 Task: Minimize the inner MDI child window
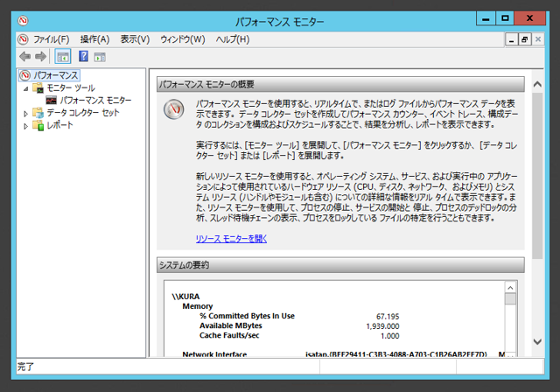point(511,39)
